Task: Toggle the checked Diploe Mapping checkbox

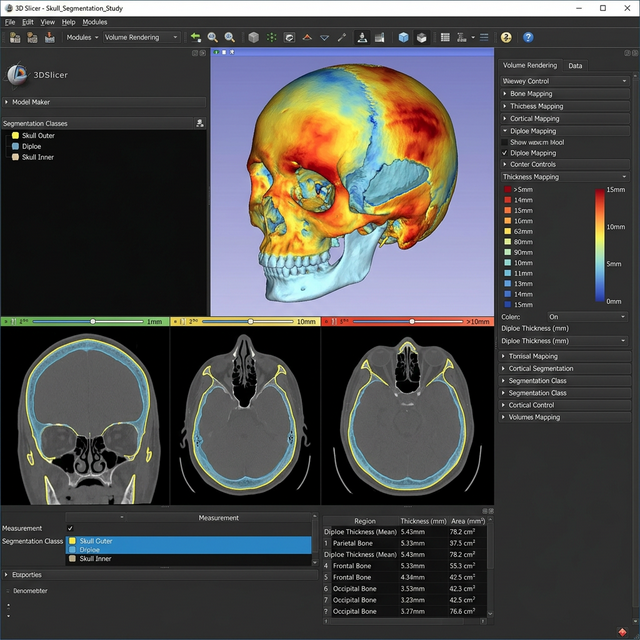Action: pyautogui.click(x=505, y=153)
